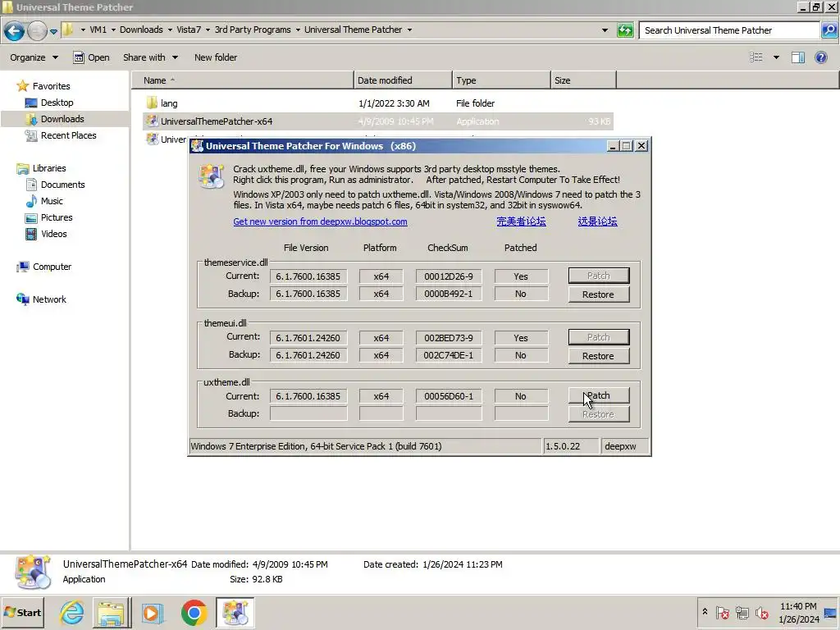Open the recent pages dropdown arrow
The width and height of the screenshot is (840, 630).
(53, 32)
